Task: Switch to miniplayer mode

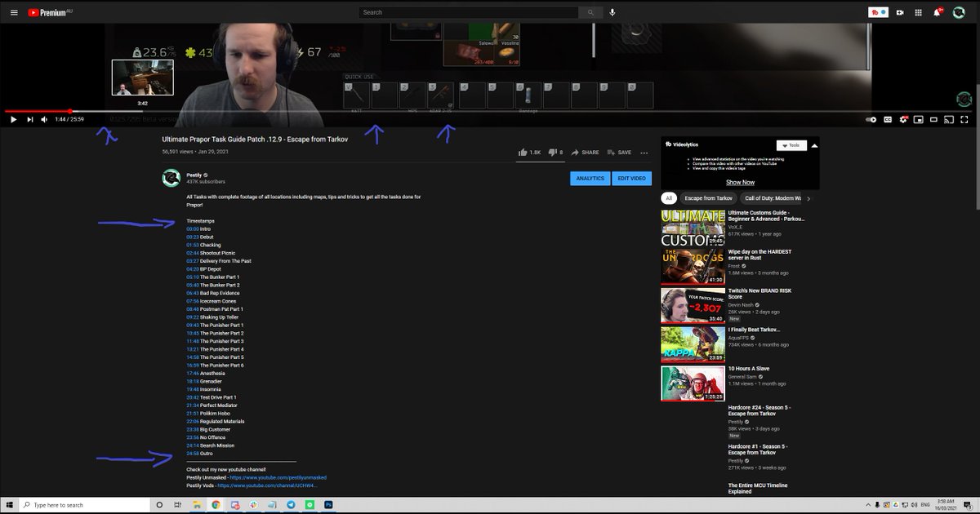Action: point(919,119)
